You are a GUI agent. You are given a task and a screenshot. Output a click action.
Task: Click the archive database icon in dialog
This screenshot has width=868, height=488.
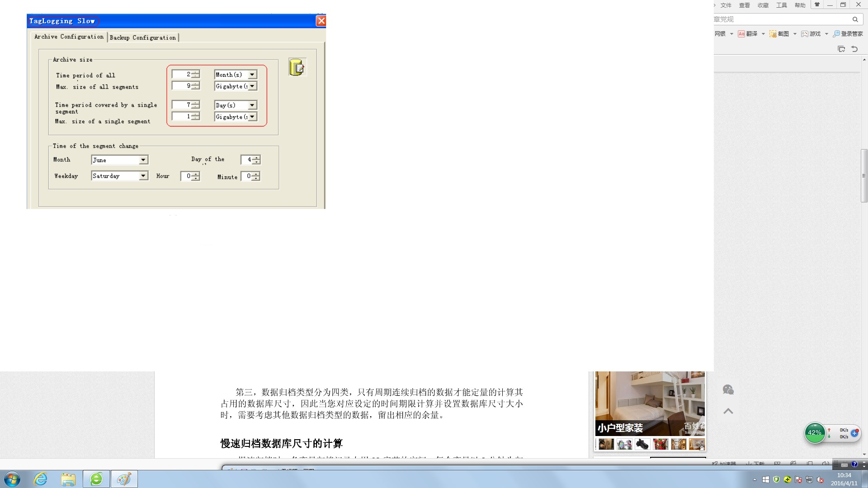click(x=297, y=67)
